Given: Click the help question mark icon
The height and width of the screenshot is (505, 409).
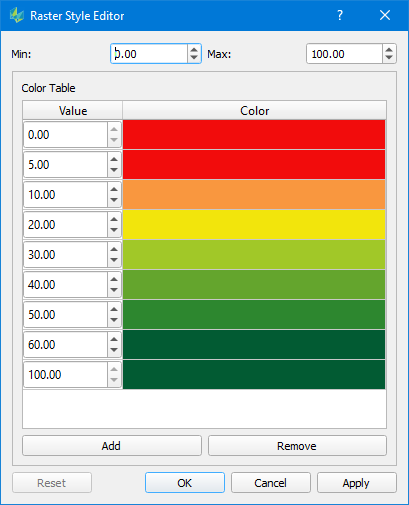Looking at the screenshot, I should [x=340, y=15].
